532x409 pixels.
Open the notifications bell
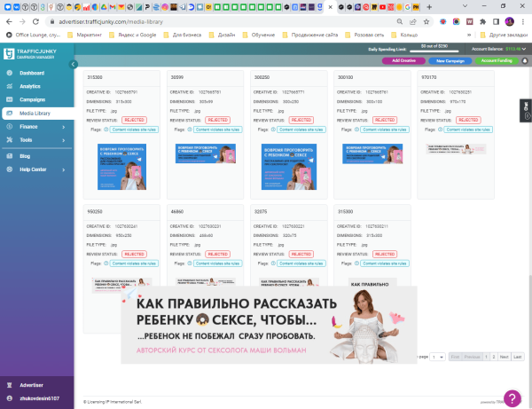pyautogui.click(x=525, y=60)
